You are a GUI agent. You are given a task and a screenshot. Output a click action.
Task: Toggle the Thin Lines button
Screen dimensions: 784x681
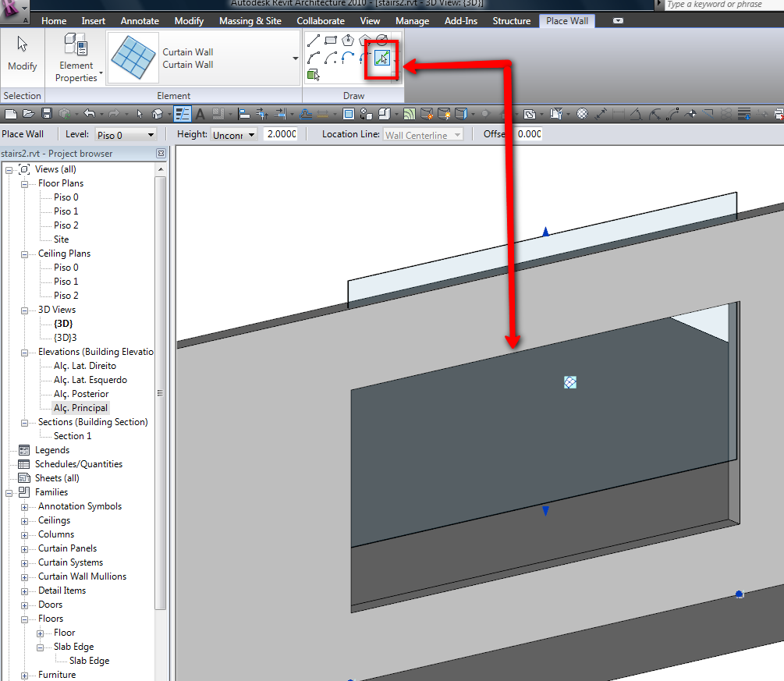[182, 114]
